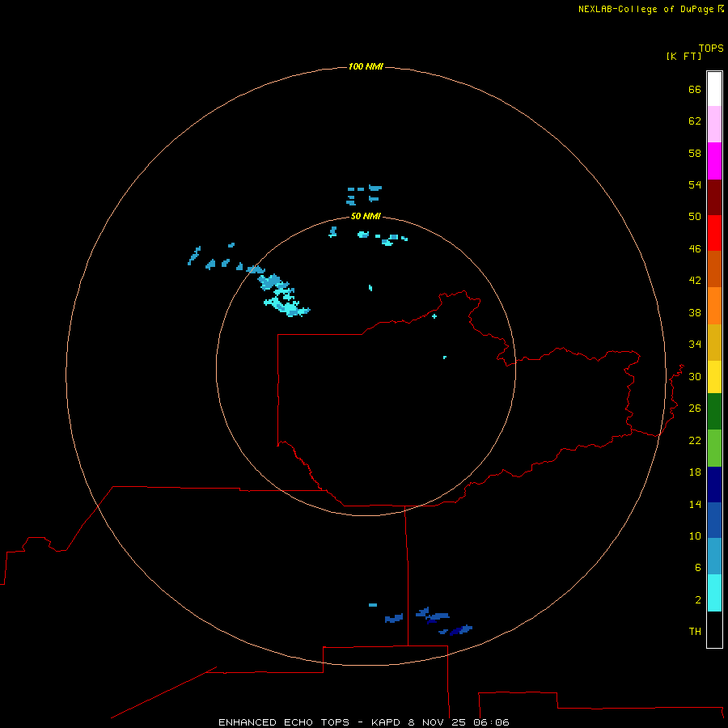Click the 10 legend value
The width and height of the screenshot is (728, 728).
click(x=695, y=536)
